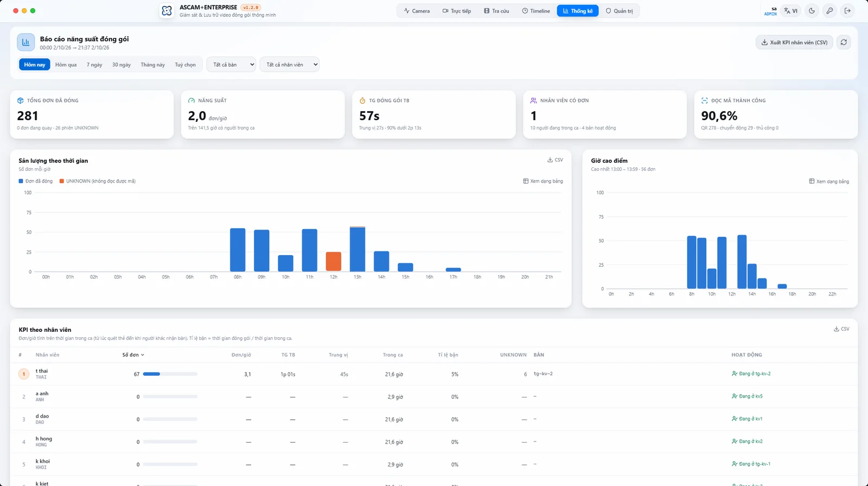868x486 pixels.
Task: Select the Hôm nay date filter
Action: (x=35, y=65)
